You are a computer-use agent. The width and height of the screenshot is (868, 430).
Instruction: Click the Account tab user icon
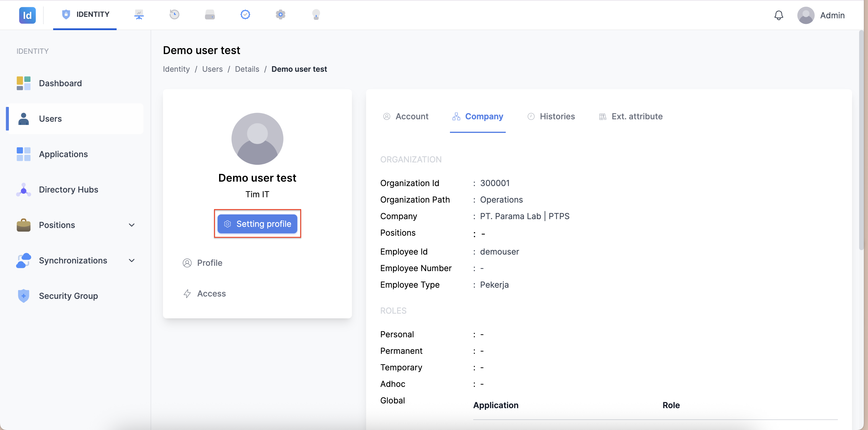pos(386,116)
